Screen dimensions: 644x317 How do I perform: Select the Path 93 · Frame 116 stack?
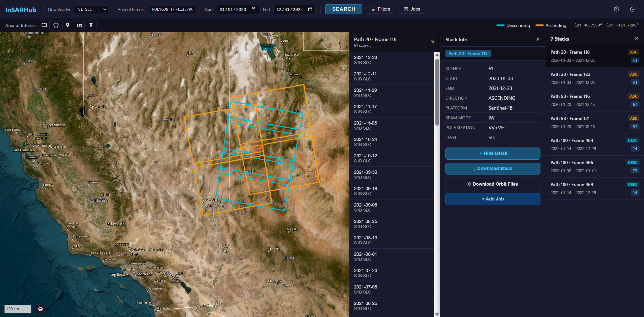tap(595, 100)
